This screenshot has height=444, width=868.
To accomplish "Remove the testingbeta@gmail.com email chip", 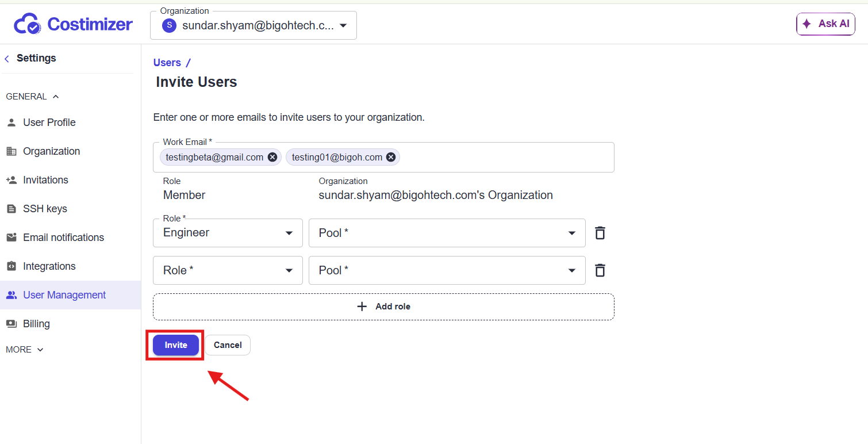I will tap(272, 157).
